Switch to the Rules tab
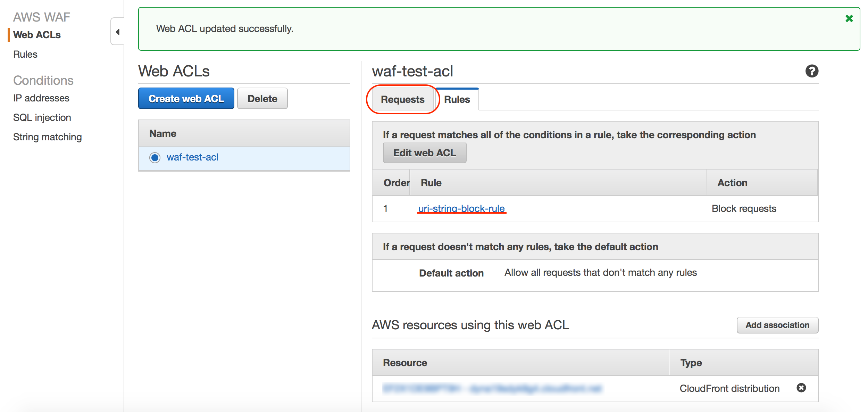This screenshot has width=868, height=412. (457, 99)
